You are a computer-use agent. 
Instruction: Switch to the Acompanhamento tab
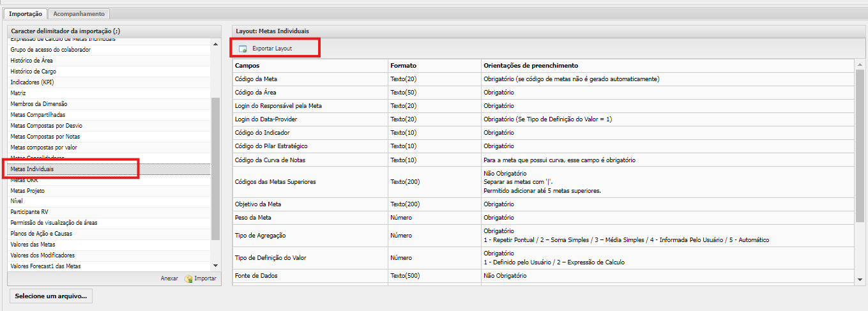point(79,13)
